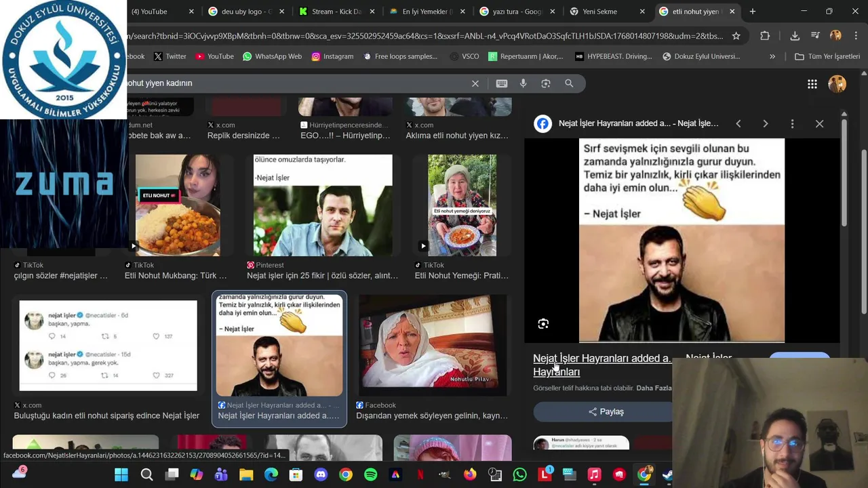Open a new browser tab
The height and width of the screenshot is (488, 868).
[753, 12]
